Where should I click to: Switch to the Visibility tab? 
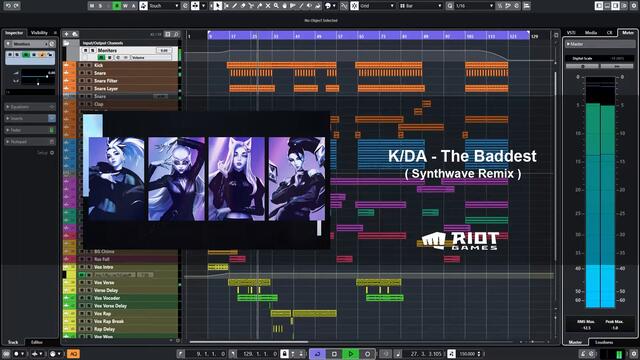click(x=39, y=33)
